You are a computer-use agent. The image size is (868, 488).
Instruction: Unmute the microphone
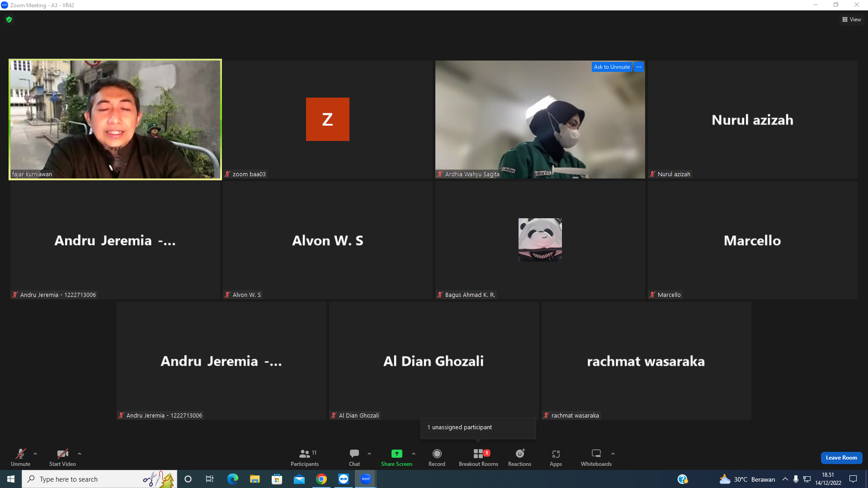21,457
